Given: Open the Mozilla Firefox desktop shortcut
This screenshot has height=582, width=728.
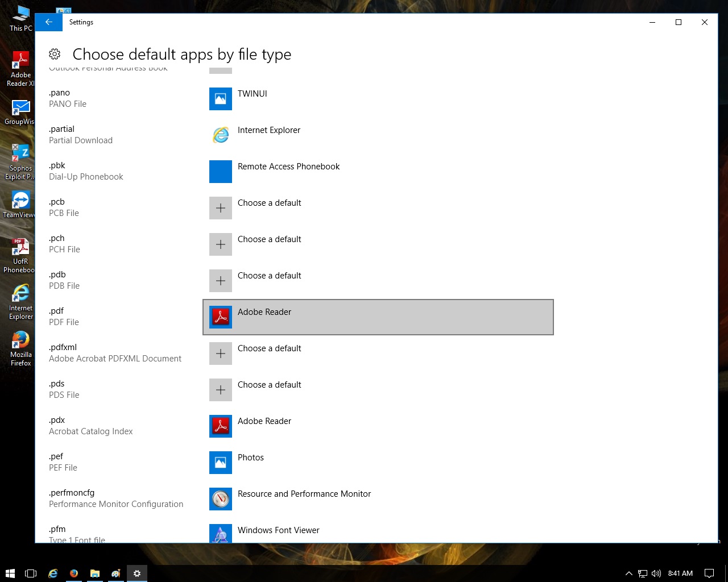Looking at the screenshot, I should click(x=20, y=348).
